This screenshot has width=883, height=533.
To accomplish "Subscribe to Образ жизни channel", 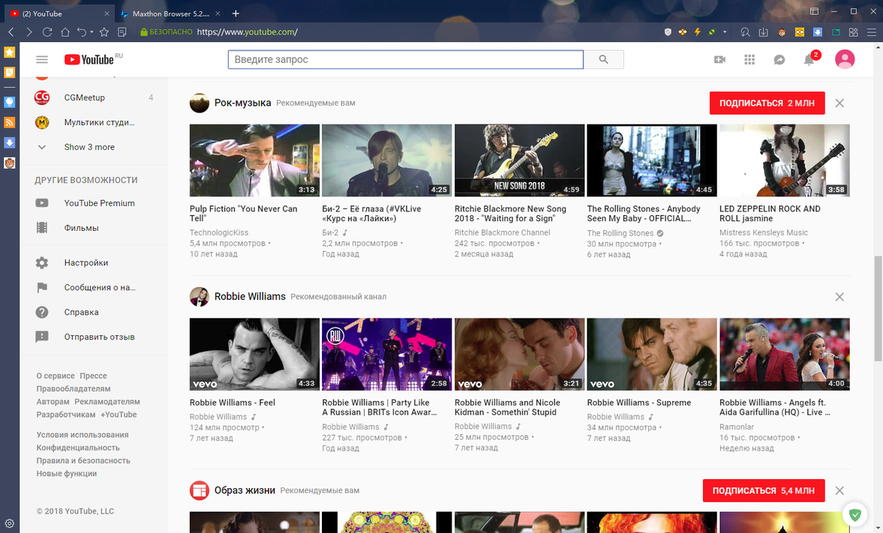I will click(764, 491).
